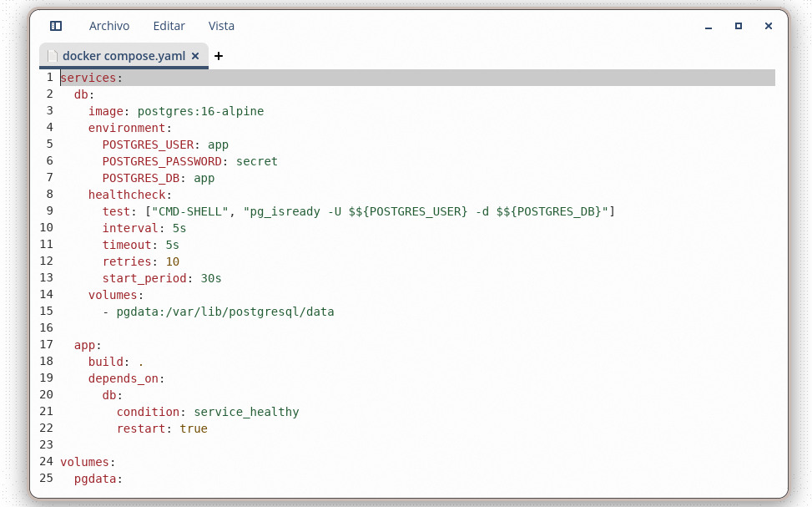Close the docker compose.yaml tab
The height and width of the screenshot is (507, 812).
[195, 56]
